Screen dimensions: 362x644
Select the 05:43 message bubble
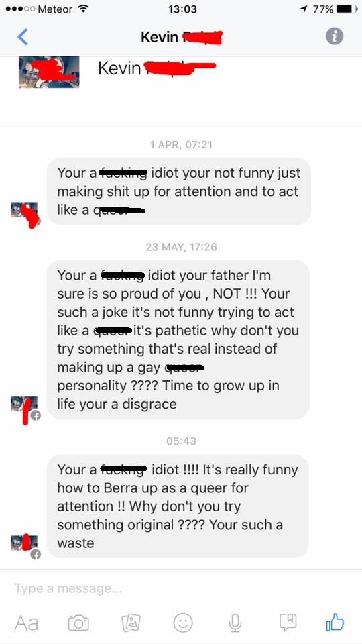(x=178, y=506)
